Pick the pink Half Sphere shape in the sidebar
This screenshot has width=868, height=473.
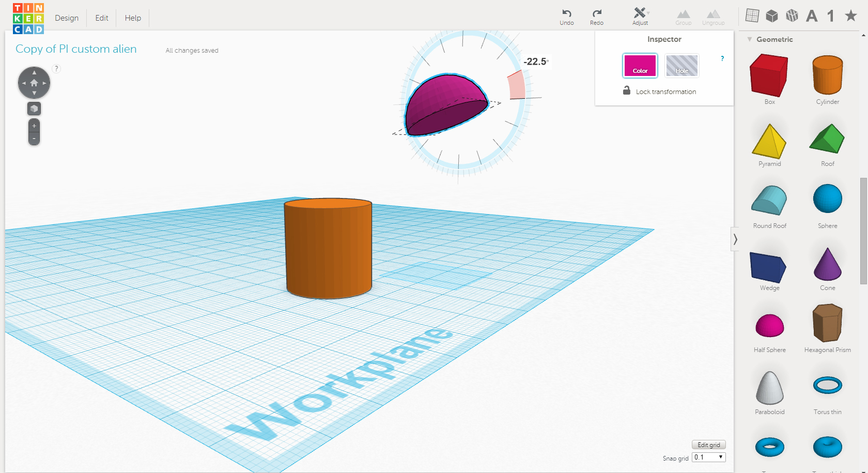click(x=770, y=326)
